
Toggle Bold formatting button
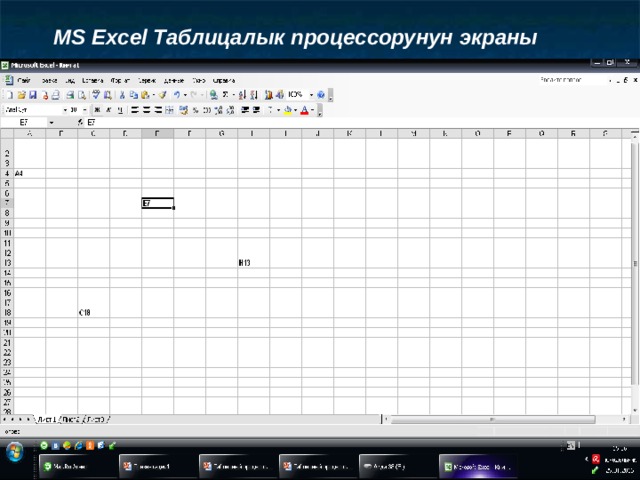coord(97,110)
